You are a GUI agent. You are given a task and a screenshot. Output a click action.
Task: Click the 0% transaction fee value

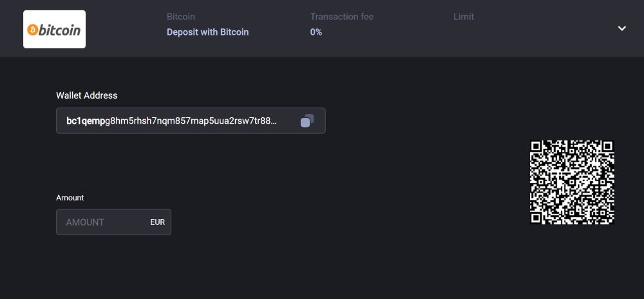(316, 32)
